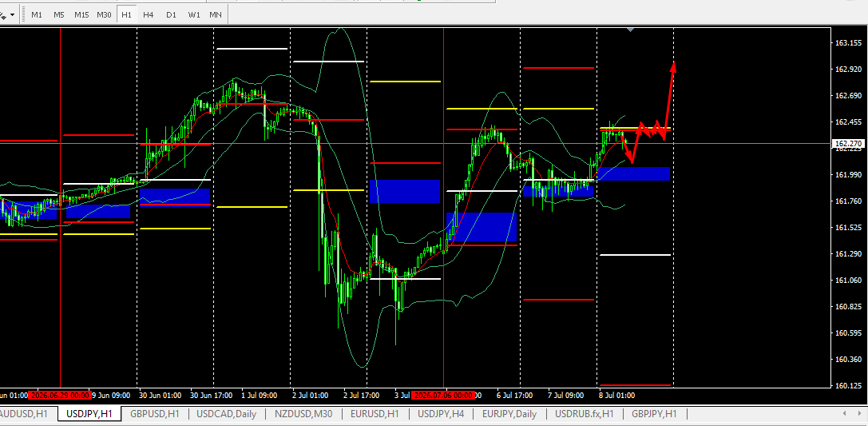This screenshot has width=868, height=426.
Task: Click the active H1 timeframe button
Action: pos(126,15)
